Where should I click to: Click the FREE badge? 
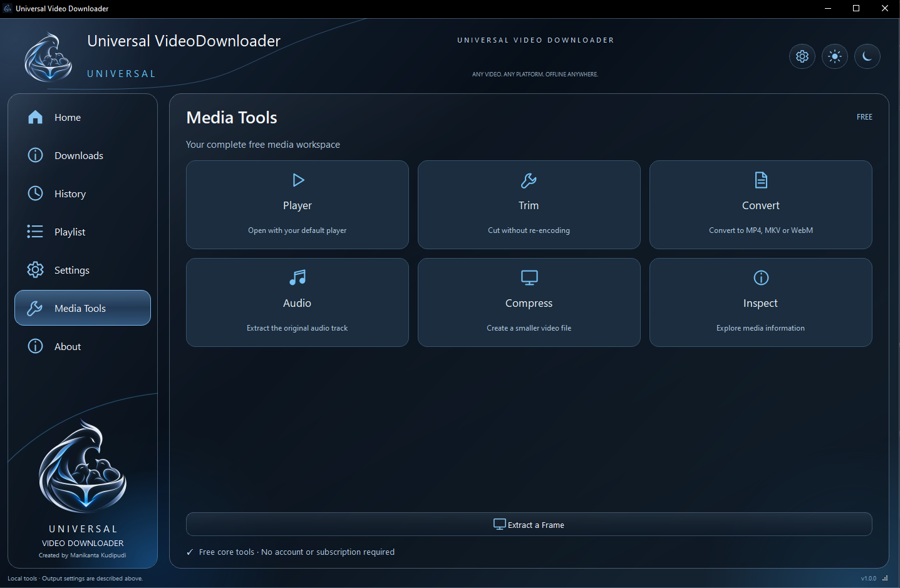[864, 117]
